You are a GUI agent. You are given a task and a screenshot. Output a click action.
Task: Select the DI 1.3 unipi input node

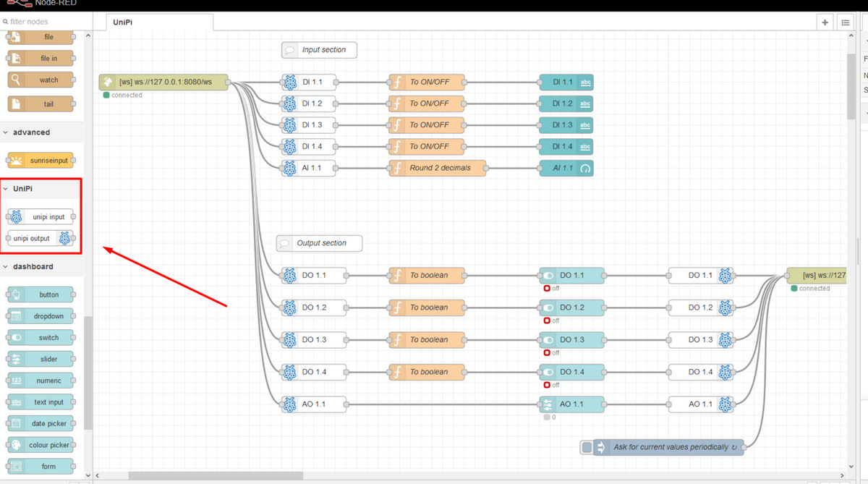309,125
